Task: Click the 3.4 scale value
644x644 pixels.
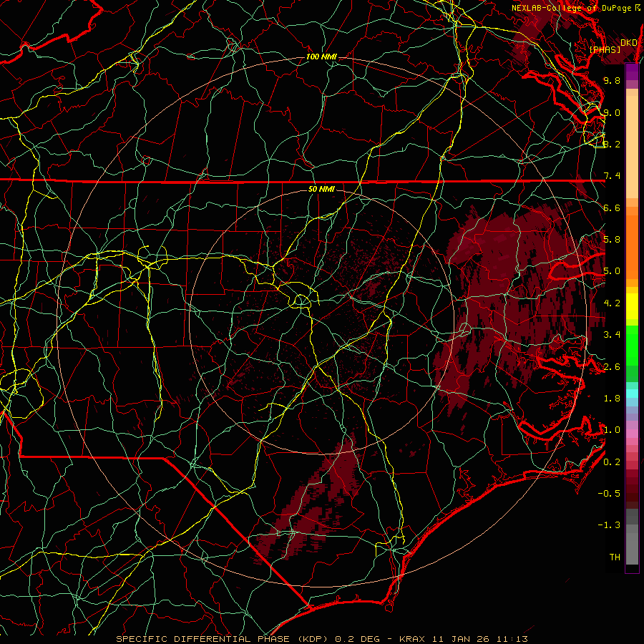Action: pyautogui.click(x=612, y=335)
